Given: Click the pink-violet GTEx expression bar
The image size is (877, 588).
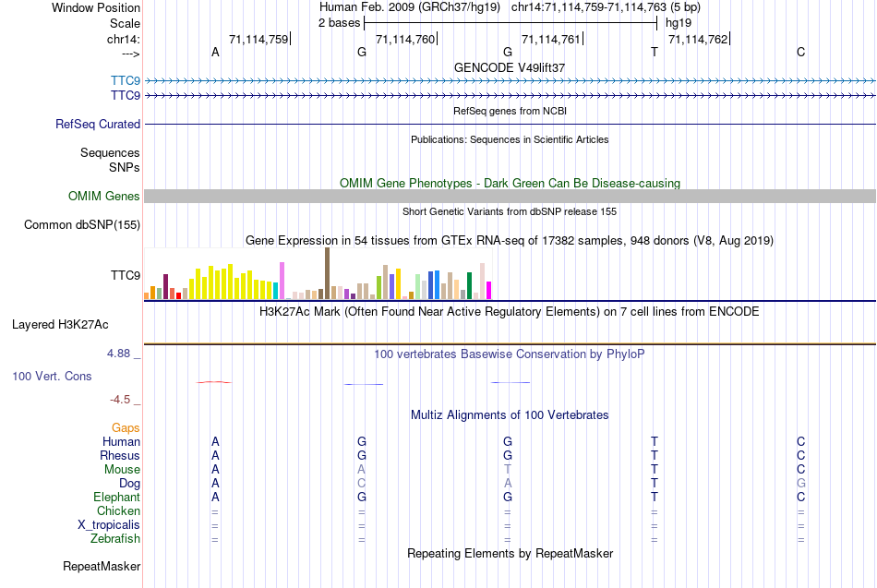Looking at the screenshot, I should tap(282, 281).
